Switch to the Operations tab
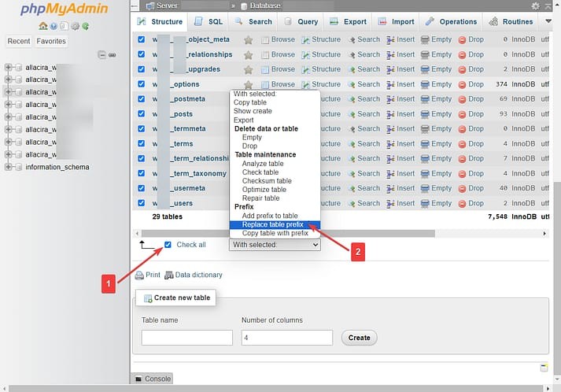The height and width of the screenshot is (392, 561). [452, 22]
